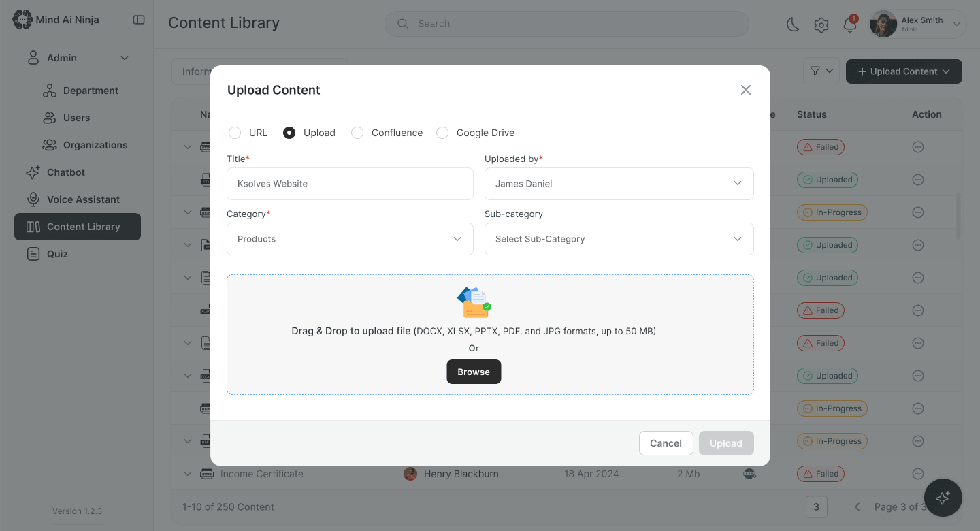Click the upload folder illustration icon
980x531 pixels.
coord(474,302)
